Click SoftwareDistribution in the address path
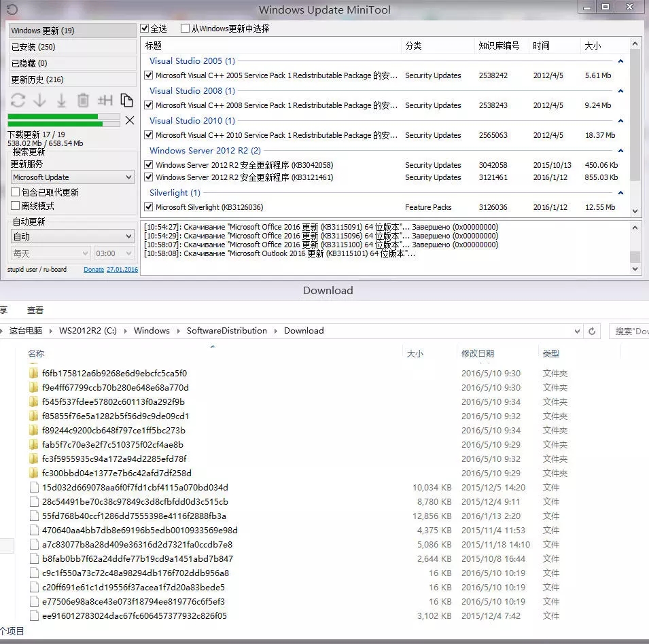 coord(226,331)
